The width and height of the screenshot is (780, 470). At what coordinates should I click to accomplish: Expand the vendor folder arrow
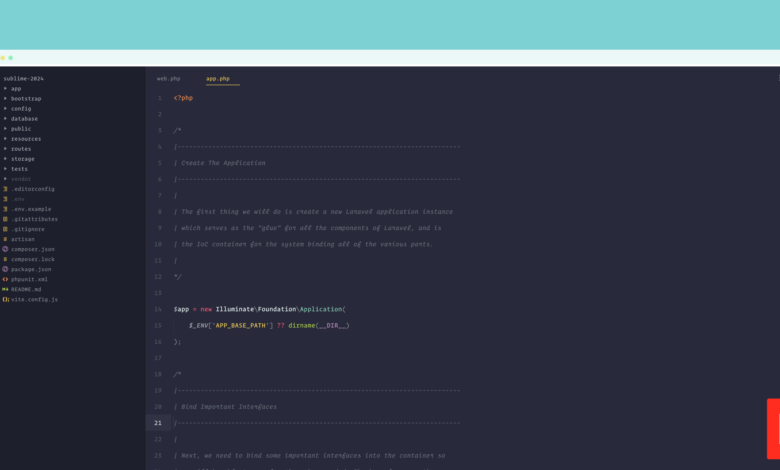(5, 179)
